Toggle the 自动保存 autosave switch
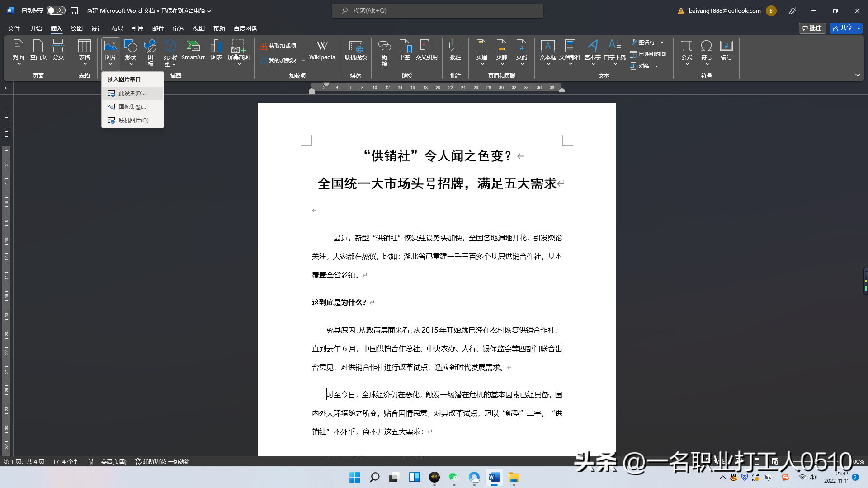 point(56,10)
